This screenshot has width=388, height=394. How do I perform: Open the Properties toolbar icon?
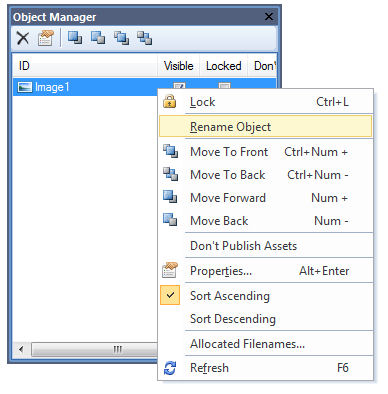tap(46, 38)
